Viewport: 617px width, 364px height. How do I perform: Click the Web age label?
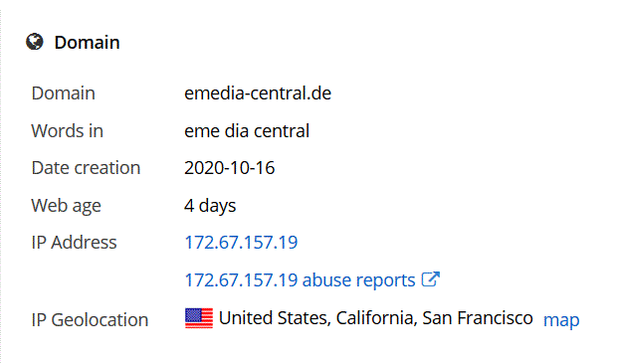[66, 206]
